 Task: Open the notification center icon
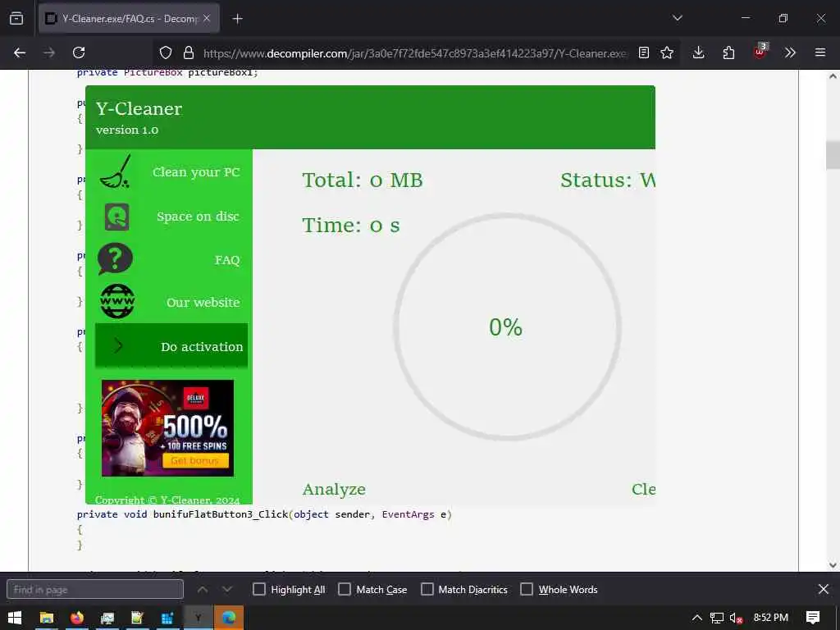click(x=813, y=618)
